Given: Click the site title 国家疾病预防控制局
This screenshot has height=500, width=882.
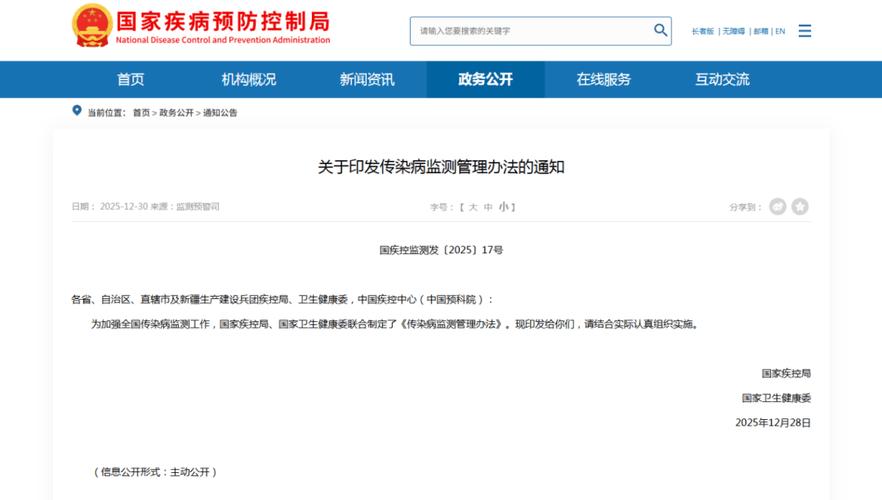Looking at the screenshot, I should click(223, 21).
